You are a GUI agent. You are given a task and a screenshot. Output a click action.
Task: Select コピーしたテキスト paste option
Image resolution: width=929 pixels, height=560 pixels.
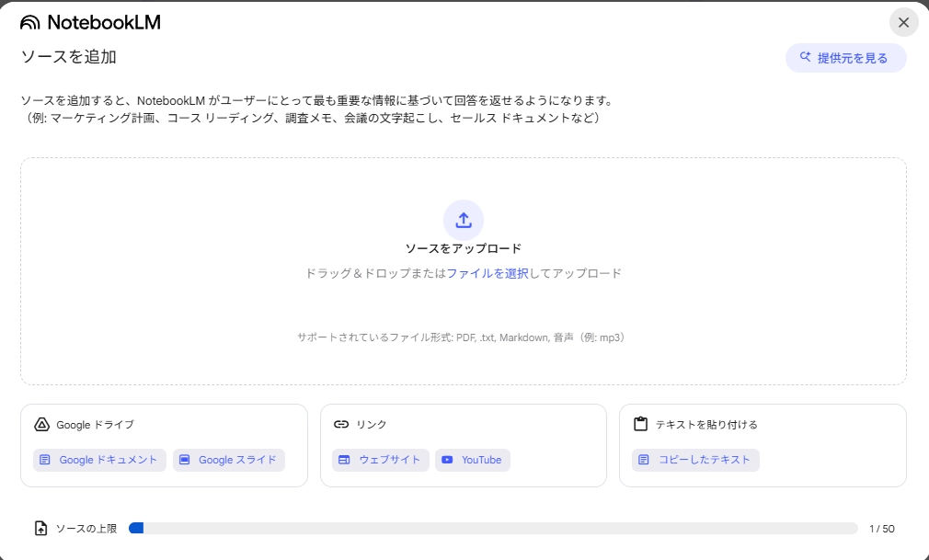pyautogui.click(x=695, y=460)
